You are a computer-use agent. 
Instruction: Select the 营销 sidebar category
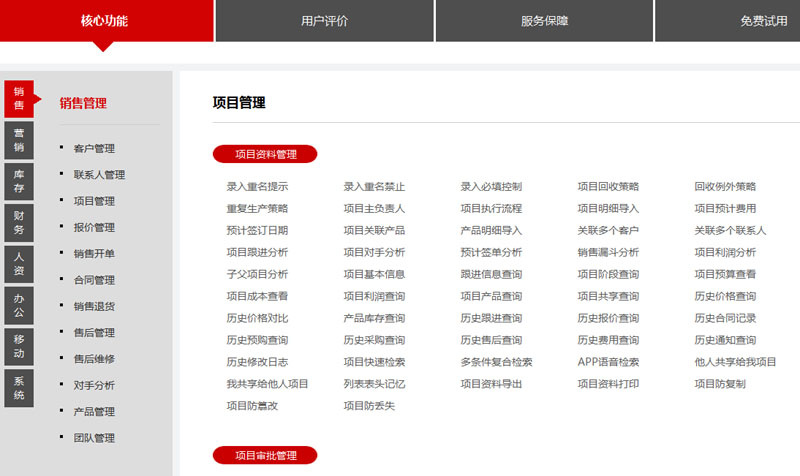tap(19, 140)
